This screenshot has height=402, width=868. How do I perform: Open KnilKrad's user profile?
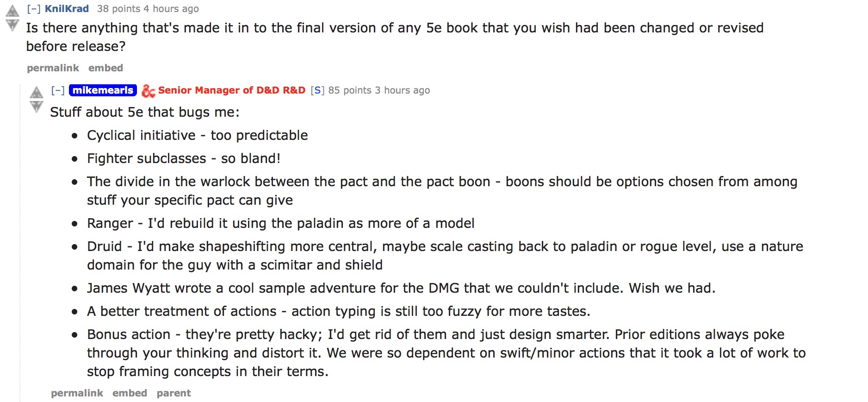(67, 9)
